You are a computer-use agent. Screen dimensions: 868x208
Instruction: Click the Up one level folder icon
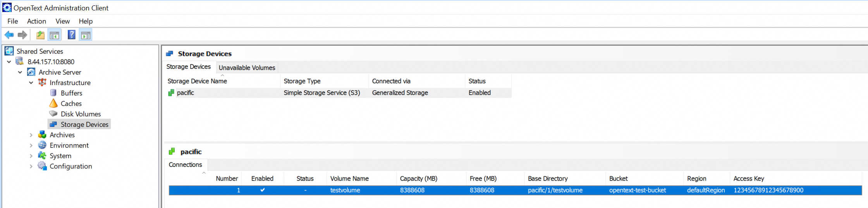[x=40, y=35]
